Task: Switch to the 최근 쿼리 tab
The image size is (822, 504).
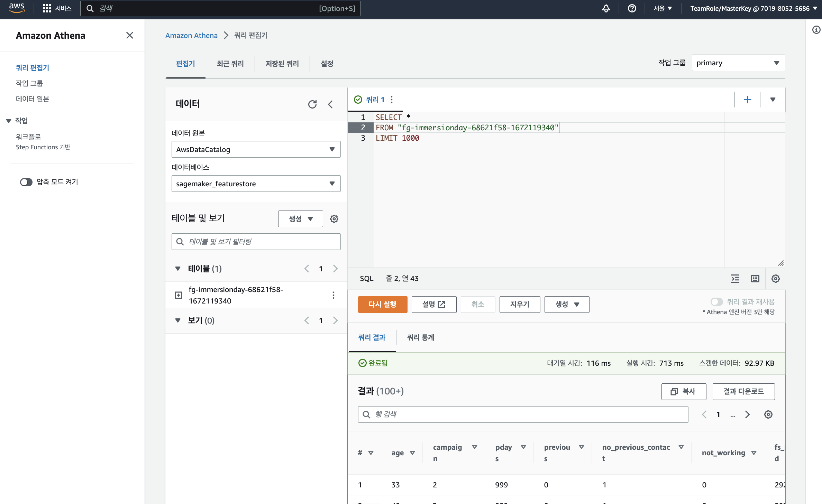Action: [230, 64]
